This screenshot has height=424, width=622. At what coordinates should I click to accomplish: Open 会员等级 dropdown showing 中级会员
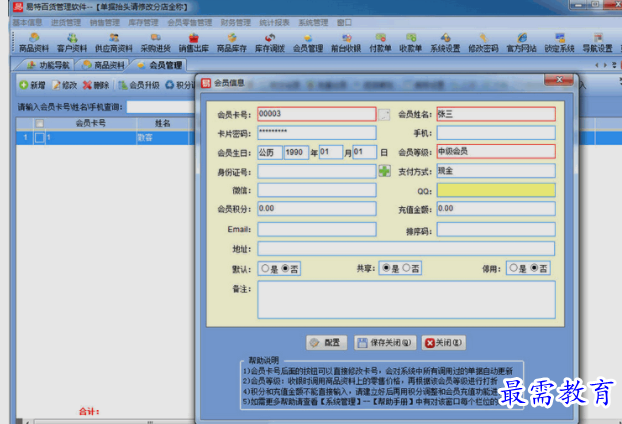coord(496,152)
